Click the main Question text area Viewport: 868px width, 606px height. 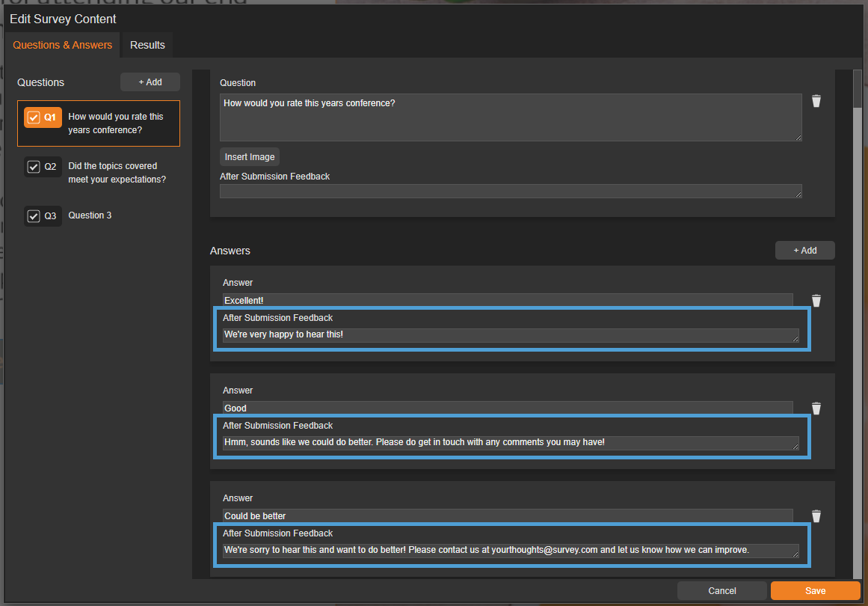(x=510, y=117)
